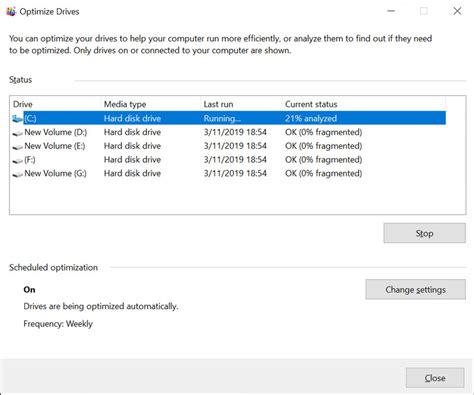Click Hard disk drive cell for G: row
The width and height of the screenshot is (474, 395).
[132, 173]
